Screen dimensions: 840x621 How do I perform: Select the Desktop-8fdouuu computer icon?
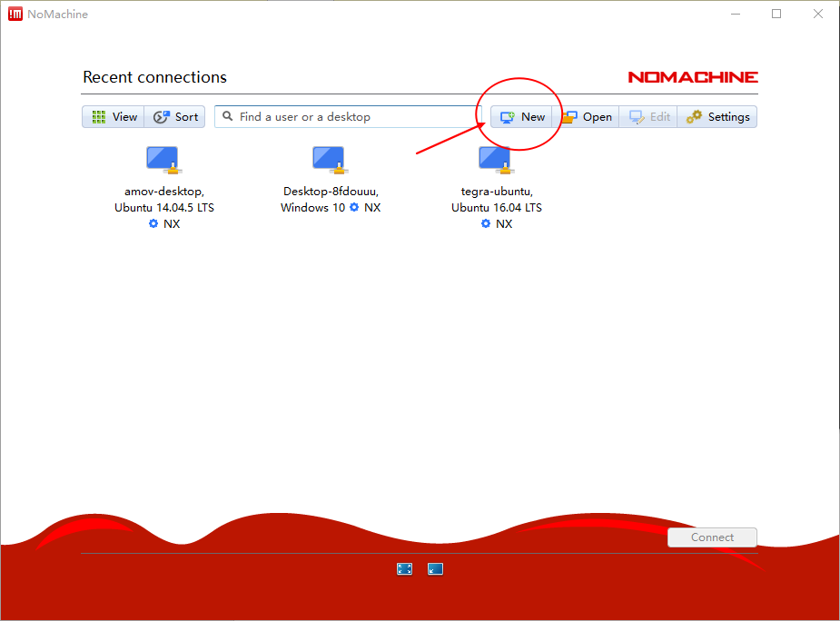(x=330, y=160)
